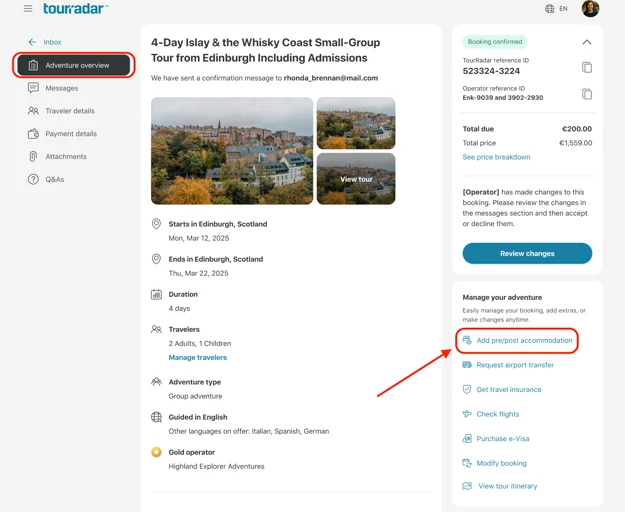The width and height of the screenshot is (625, 512).
Task: Click the Review changes button
Action: tap(527, 253)
